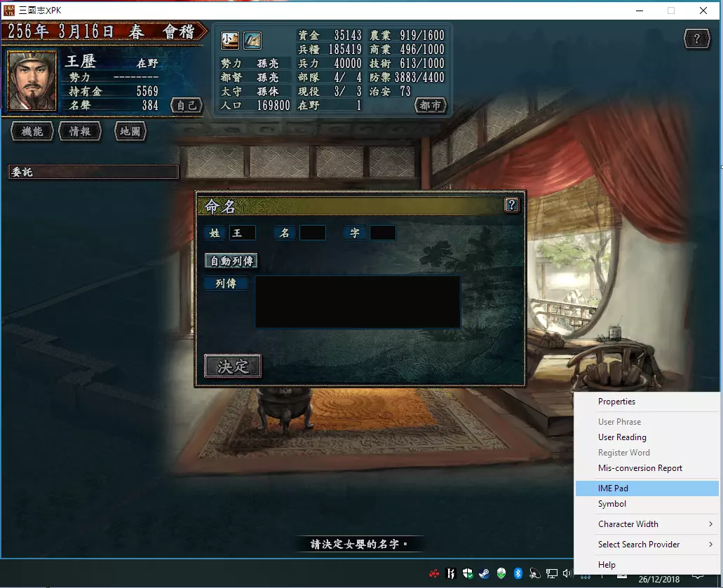The image size is (723, 588).
Task: Select IME Pad menu entry
Action: (647, 488)
